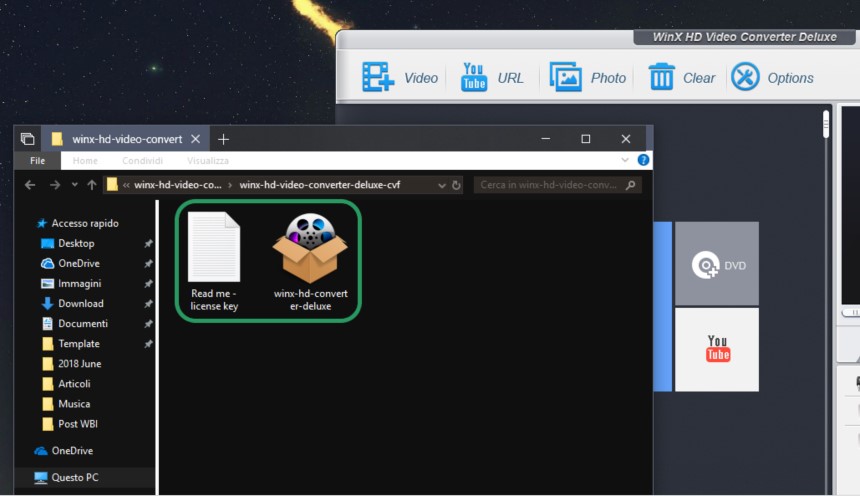Close the winx-hd-video-convert tab
Viewport: 860px width, 496px height.
coord(195,139)
